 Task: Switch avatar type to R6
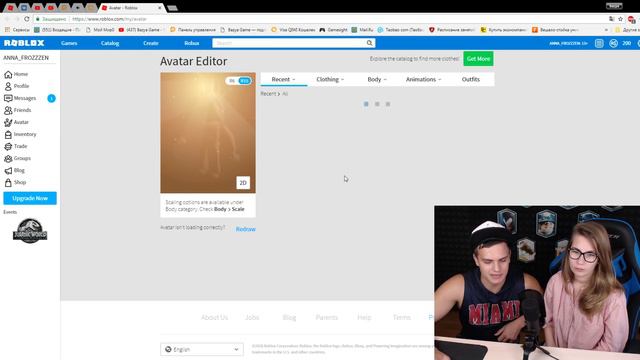point(232,81)
